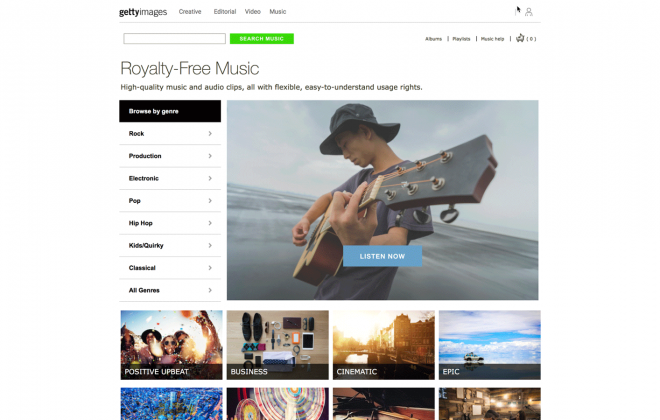Open the Editorial menu

click(225, 12)
